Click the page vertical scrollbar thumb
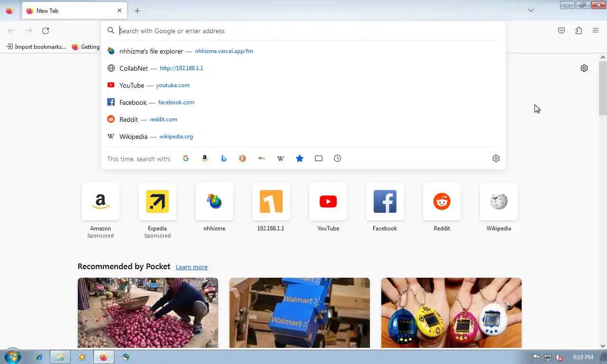 [x=603, y=88]
